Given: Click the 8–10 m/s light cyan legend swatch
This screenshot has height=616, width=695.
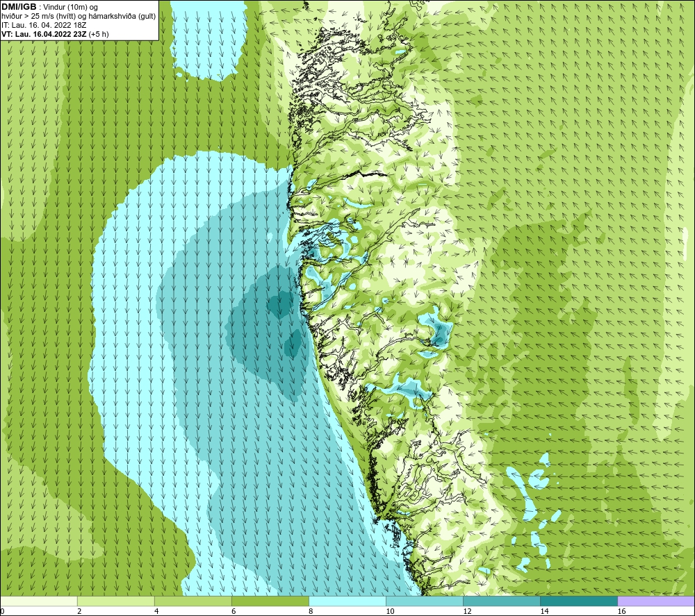Looking at the screenshot, I should pos(347,601).
